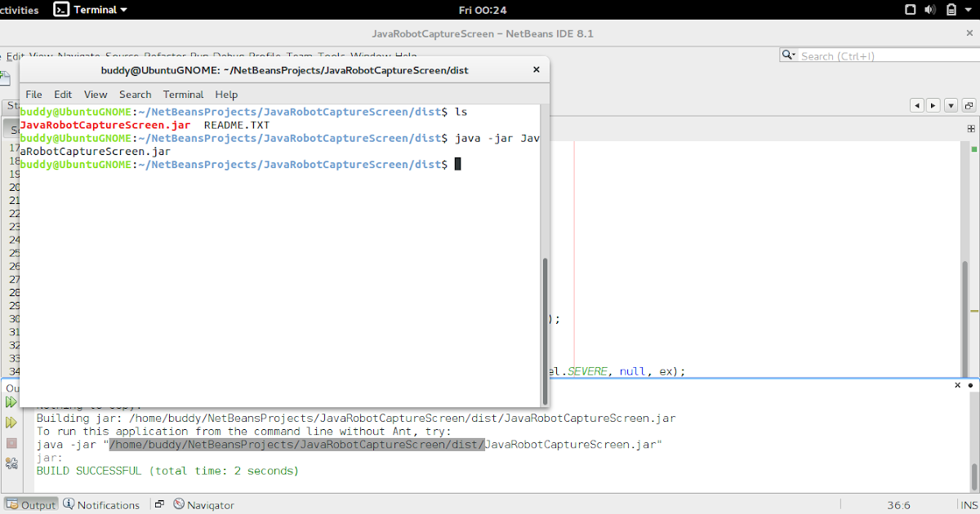Viewport: 980px width, 514px height.
Task: Split the editor using the grid icon
Action: [970, 128]
